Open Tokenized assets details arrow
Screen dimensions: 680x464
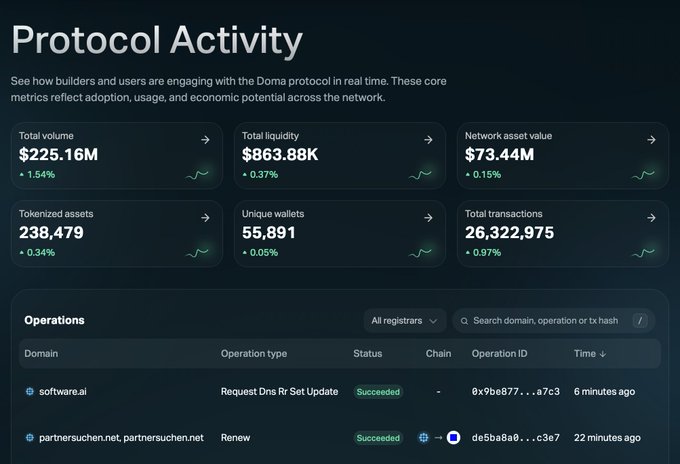click(x=205, y=218)
